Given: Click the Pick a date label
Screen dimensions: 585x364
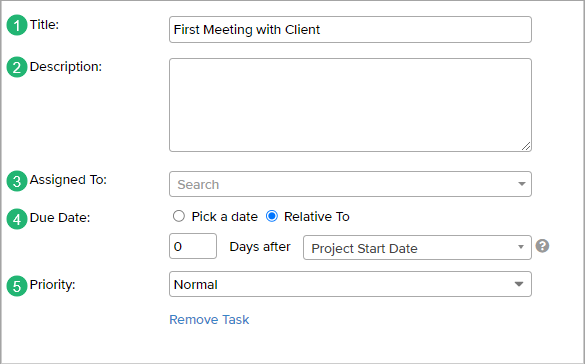Looking at the screenshot, I should coord(225,217).
